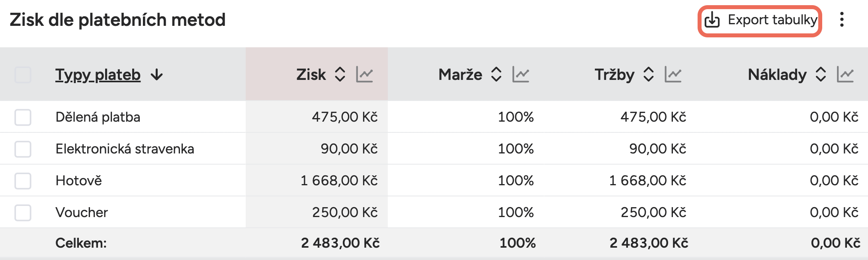The width and height of the screenshot is (868, 260).
Task: Click the Typy plateb column header link
Action: click(x=98, y=74)
